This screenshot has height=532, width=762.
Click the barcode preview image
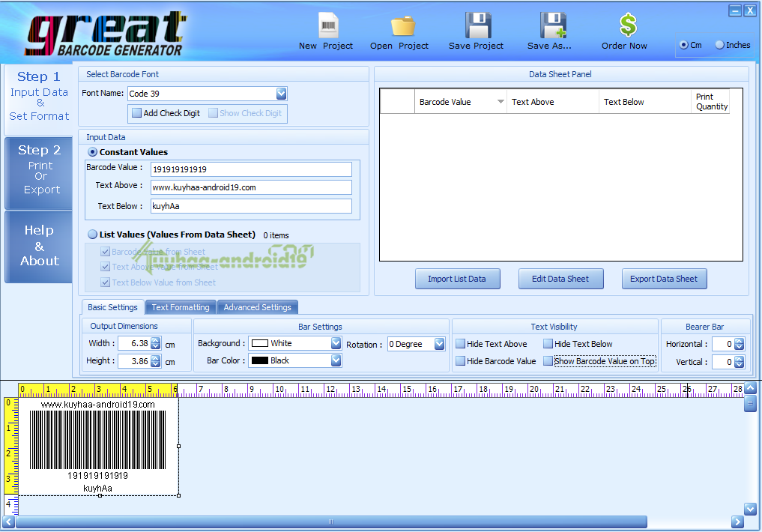pyautogui.click(x=97, y=440)
